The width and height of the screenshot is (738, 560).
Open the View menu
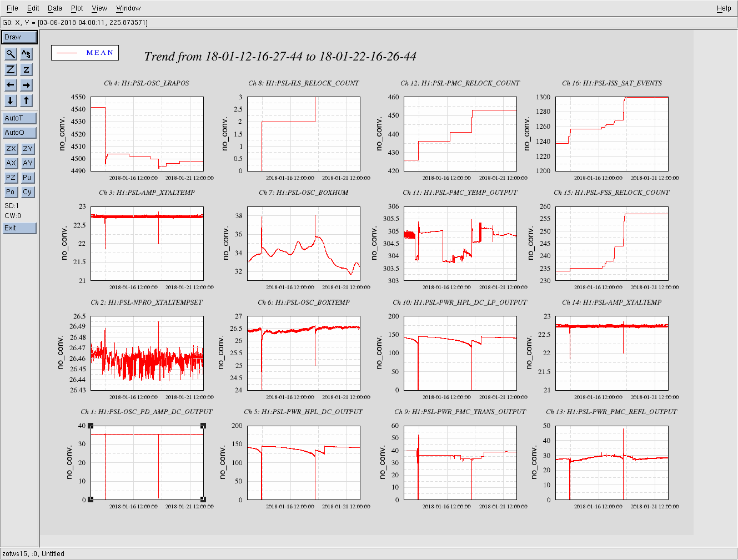[x=99, y=8]
